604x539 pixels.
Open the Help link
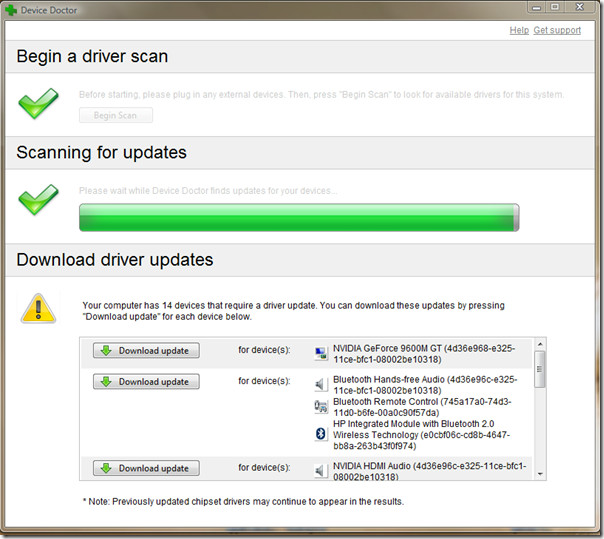coord(519,30)
